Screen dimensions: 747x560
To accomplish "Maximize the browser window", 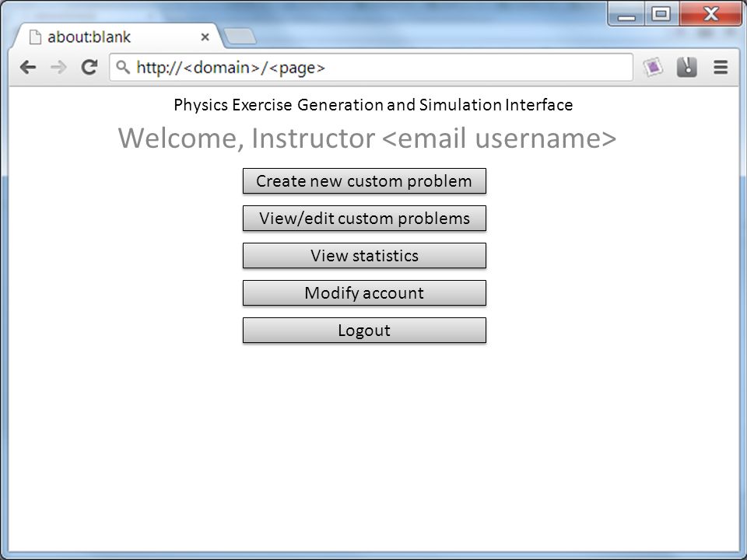I will 661,14.
